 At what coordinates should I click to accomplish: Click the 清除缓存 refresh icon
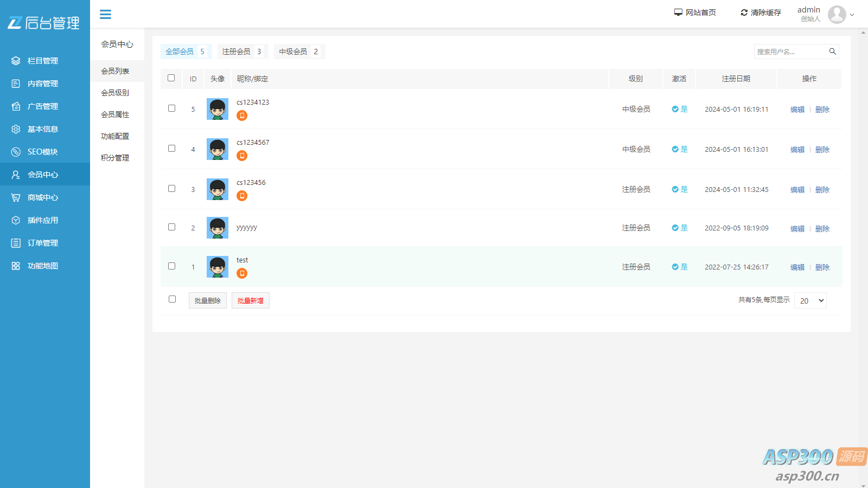click(x=744, y=12)
